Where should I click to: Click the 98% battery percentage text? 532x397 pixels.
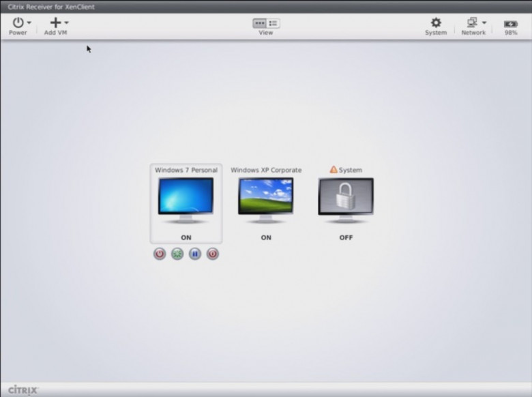coord(511,33)
